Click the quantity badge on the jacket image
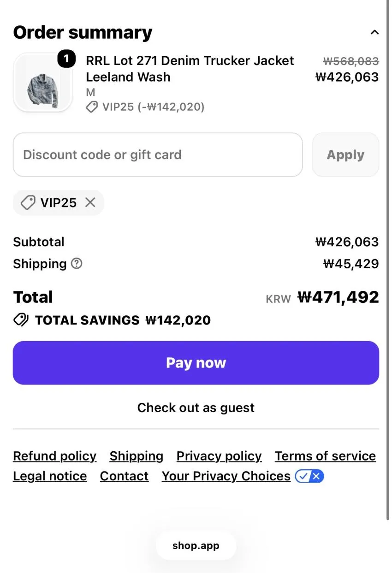This screenshot has width=392, height=573. 66,59
